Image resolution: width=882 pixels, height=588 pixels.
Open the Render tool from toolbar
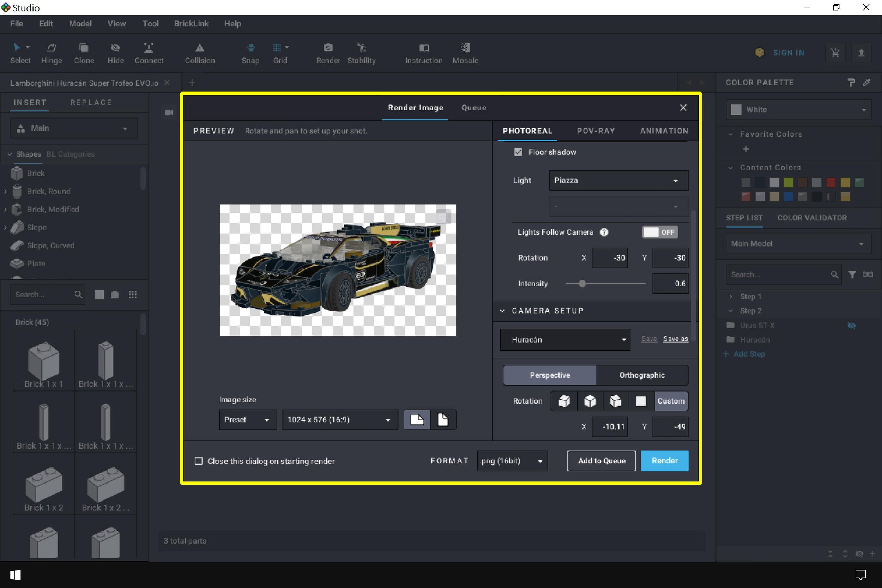pos(328,53)
